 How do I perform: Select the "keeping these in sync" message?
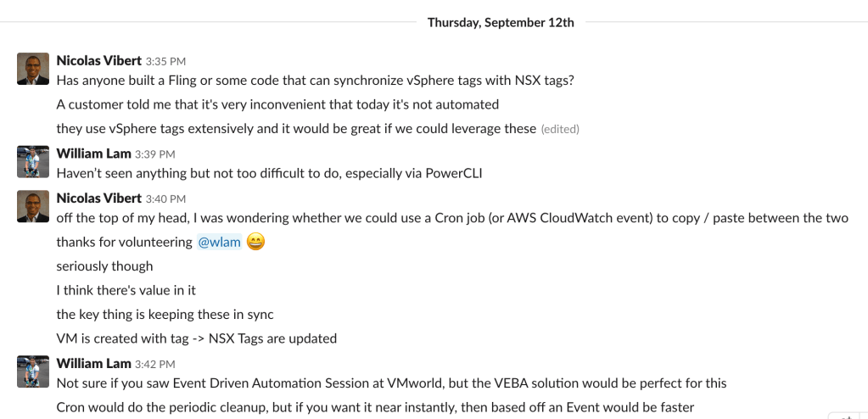[x=165, y=314]
